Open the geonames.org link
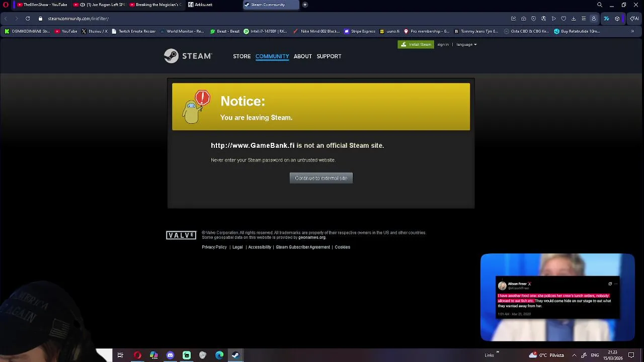The image size is (644, 362). click(312, 237)
